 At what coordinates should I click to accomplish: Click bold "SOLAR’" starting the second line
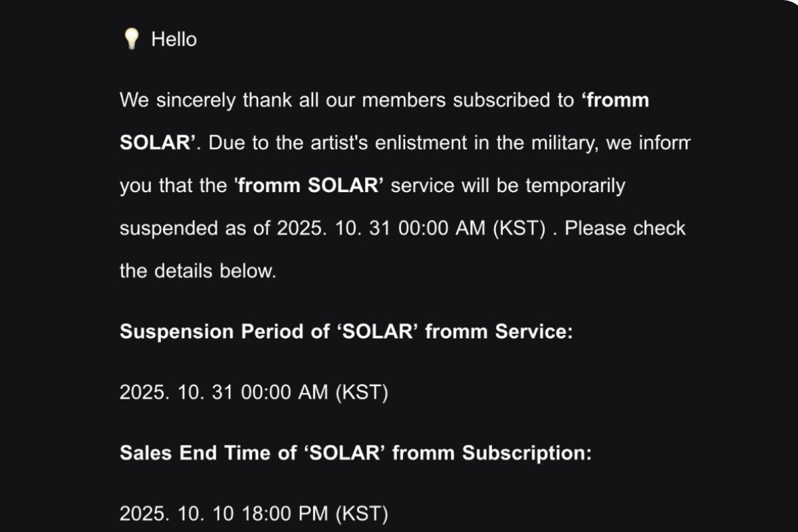click(157, 143)
